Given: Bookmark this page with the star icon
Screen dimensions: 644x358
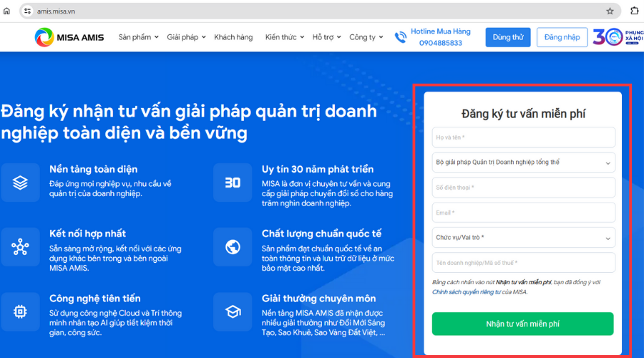Looking at the screenshot, I should (x=610, y=11).
